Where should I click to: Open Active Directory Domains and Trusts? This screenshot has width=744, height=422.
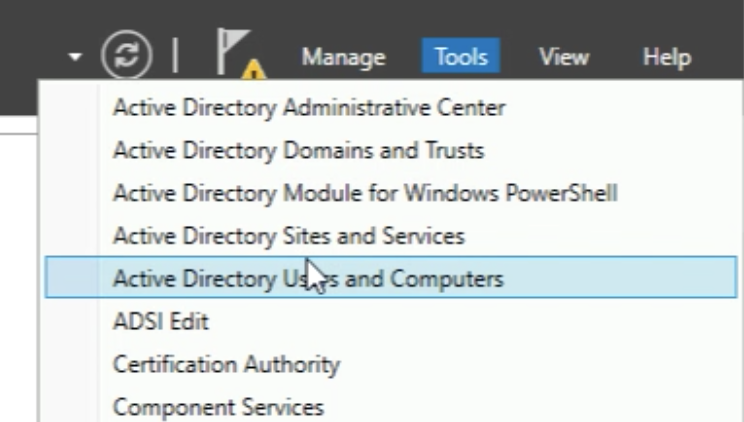tap(298, 151)
